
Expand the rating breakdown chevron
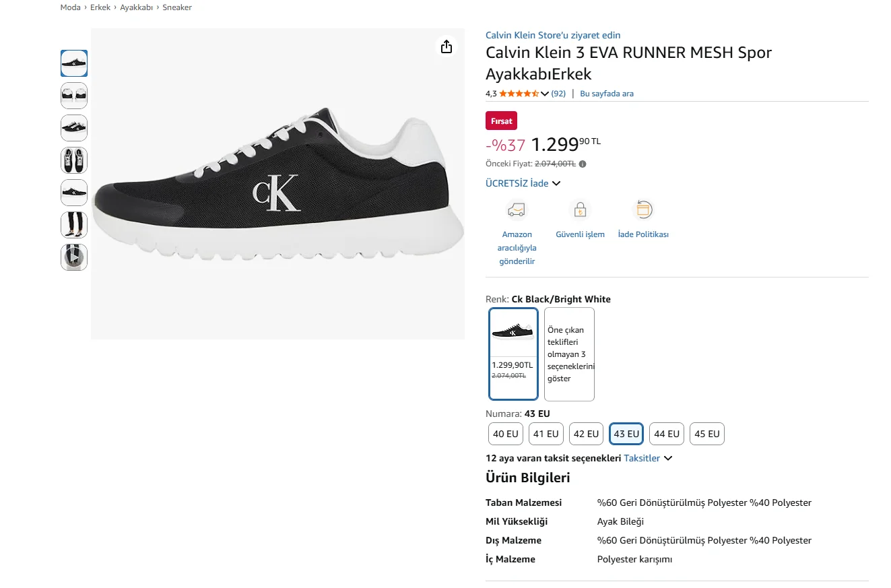[545, 94]
